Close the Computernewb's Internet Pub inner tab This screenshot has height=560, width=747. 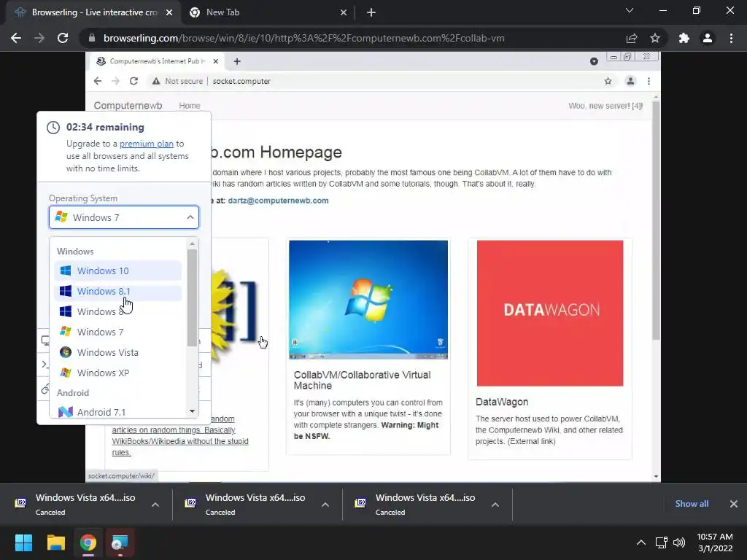pos(215,61)
